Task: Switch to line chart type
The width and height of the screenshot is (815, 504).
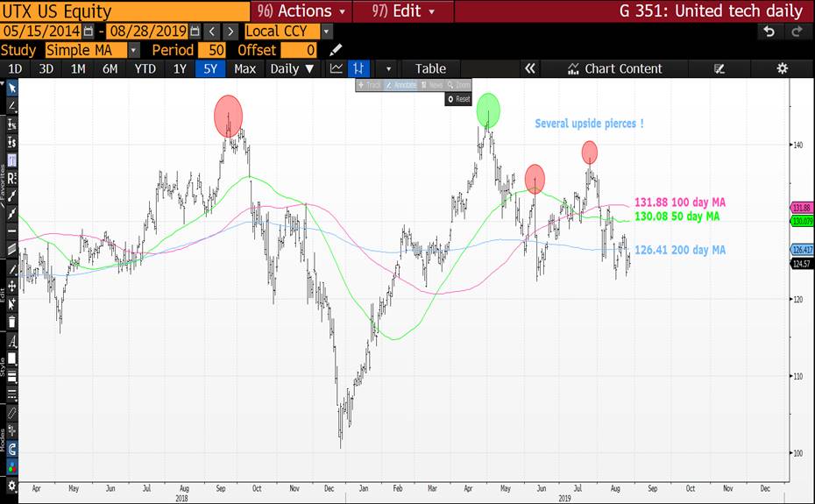Action: coord(337,68)
